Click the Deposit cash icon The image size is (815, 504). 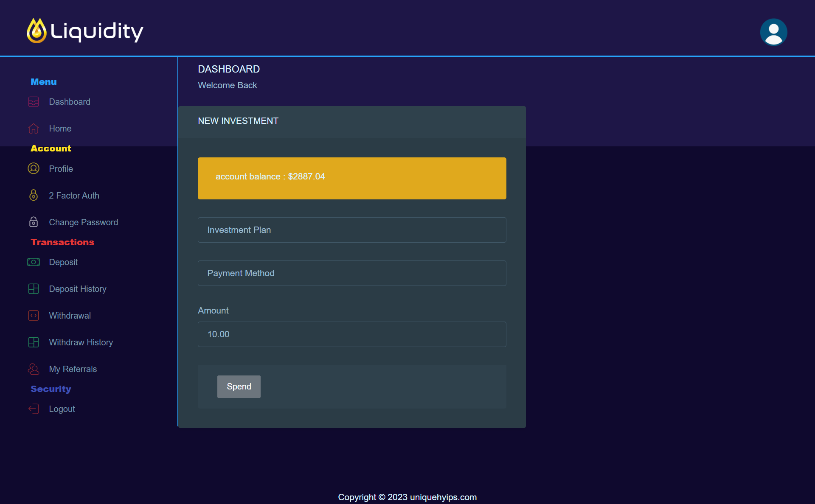(34, 262)
